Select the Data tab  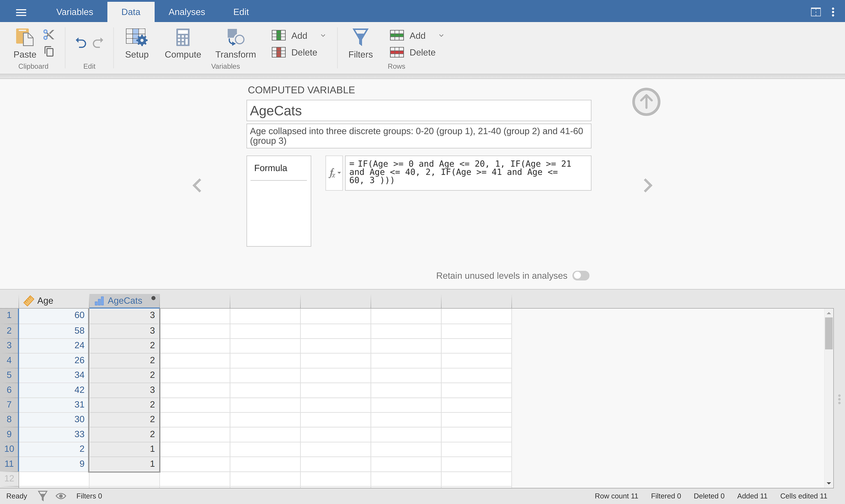pos(131,12)
